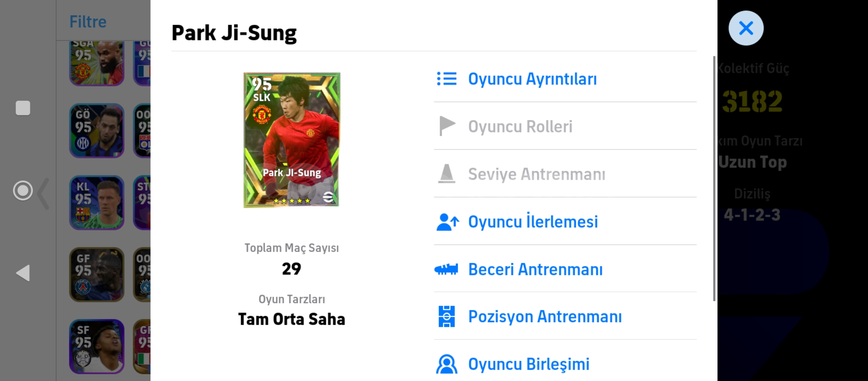Click the cone icon next to Seviye Antrenmanı
The image size is (868, 381).
point(447,173)
